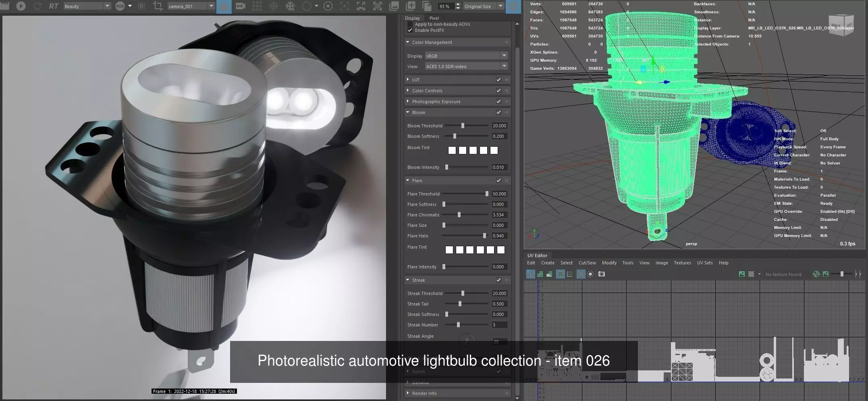
Task: Open the UV Editor Create menu
Action: [x=548, y=263]
